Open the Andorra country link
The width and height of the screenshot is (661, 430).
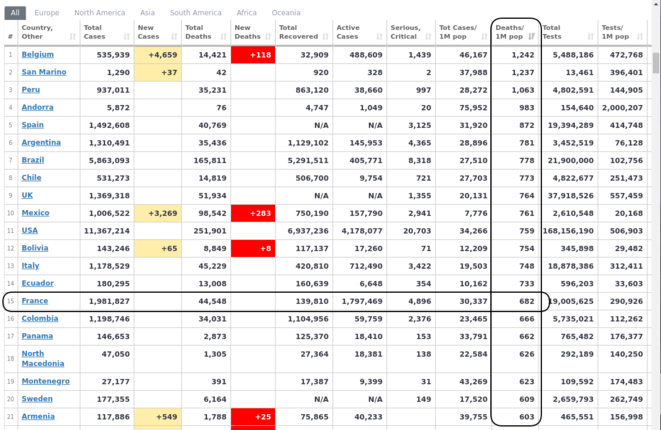tap(38, 107)
